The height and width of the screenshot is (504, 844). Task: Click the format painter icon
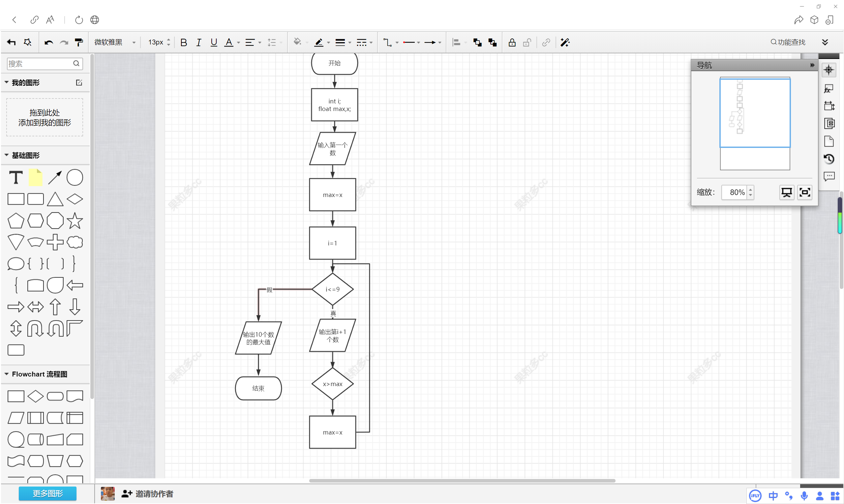coord(79,42)
